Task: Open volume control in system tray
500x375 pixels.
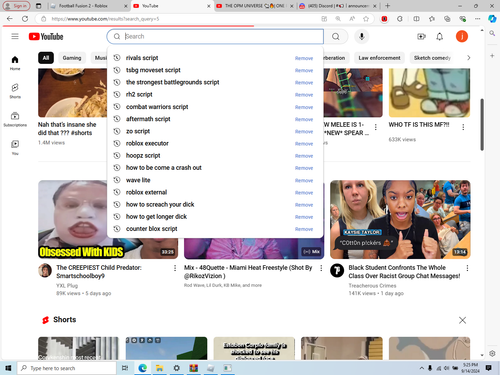Action: pyautogui.click(x=447, y=368)
